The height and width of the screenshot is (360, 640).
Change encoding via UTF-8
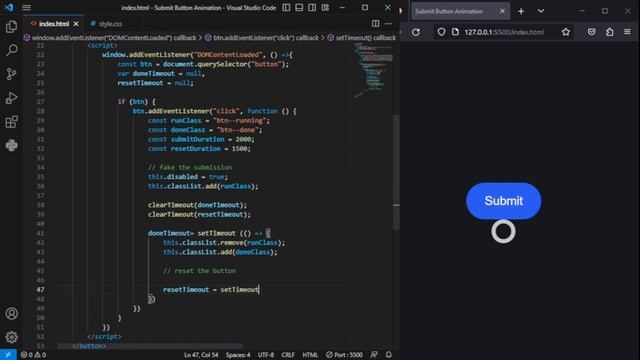(x=266, y=355)
